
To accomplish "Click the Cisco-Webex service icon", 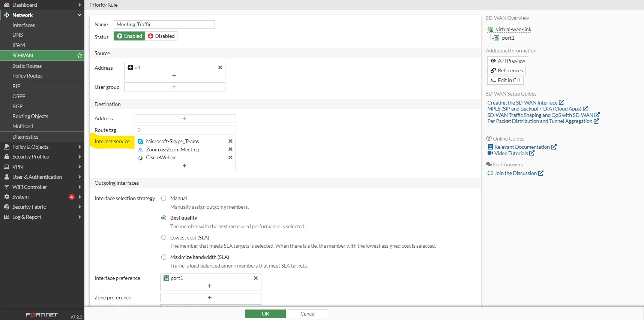I will [141, 158].
